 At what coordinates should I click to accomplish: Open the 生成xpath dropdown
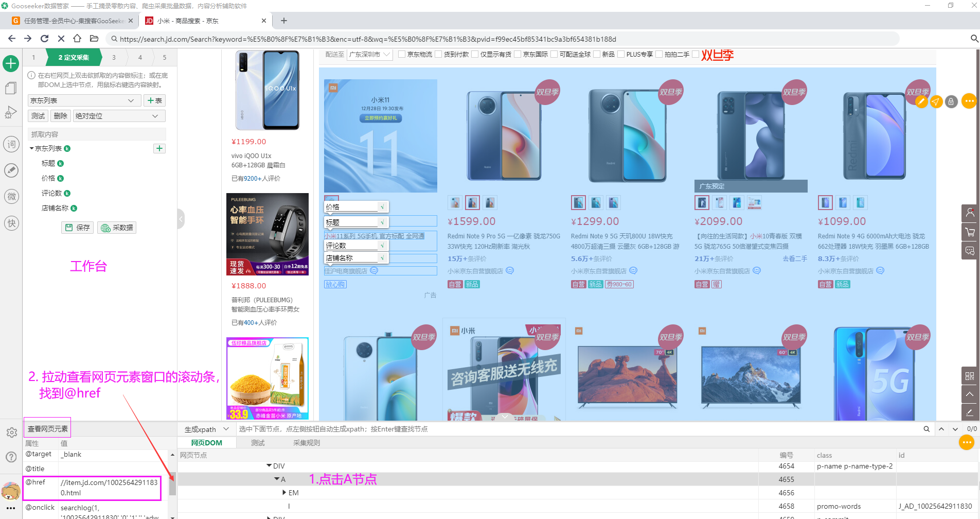point(206,429)
